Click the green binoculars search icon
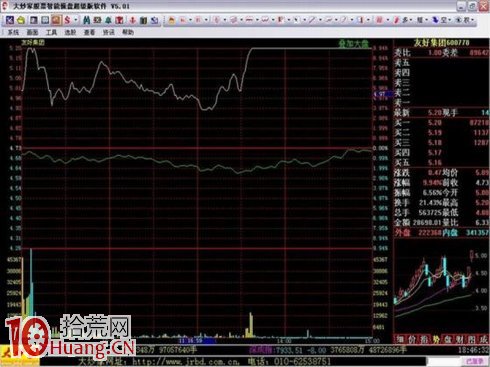Image resolution: width=490 pixels, height=367 pixels. click(86, 20)
